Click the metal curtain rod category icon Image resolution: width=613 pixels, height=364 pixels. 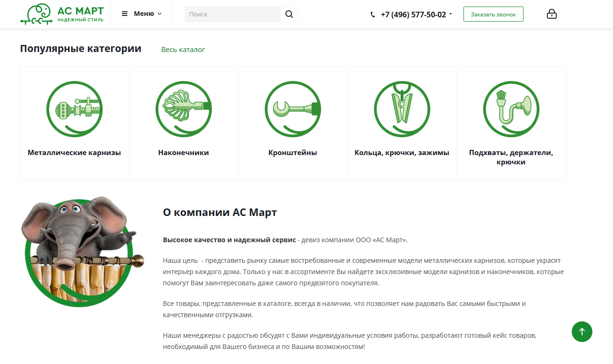tap(75, 109)
